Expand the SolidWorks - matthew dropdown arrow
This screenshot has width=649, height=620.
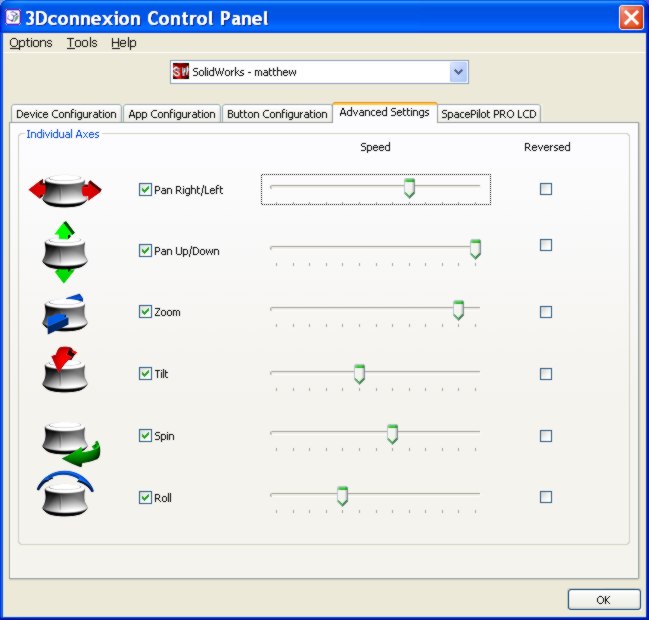[x=458, y=72]
